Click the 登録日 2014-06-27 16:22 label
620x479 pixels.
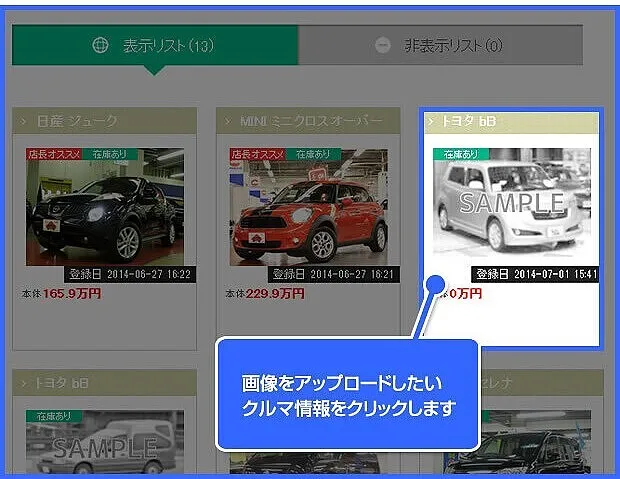130,274
